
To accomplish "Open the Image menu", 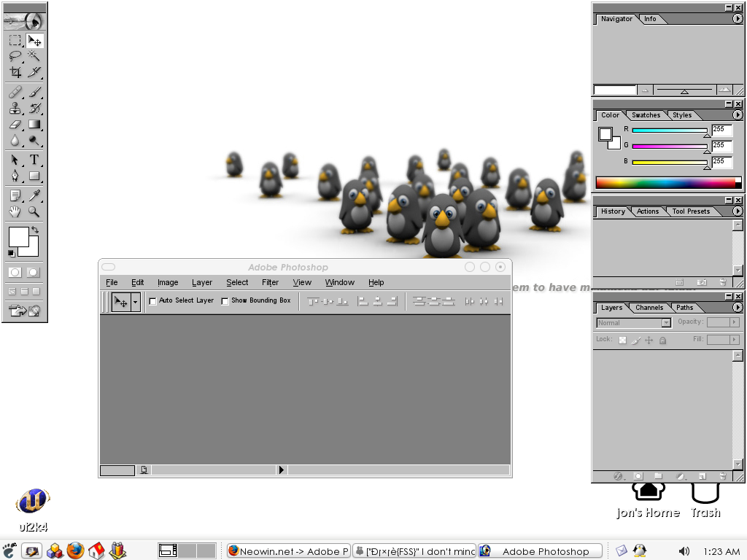I will (x=168, y=282).
